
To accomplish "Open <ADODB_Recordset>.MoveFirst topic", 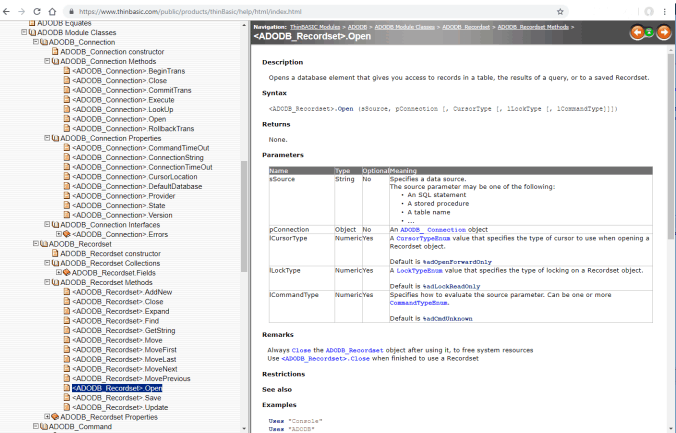I will [x=124, y=350].
